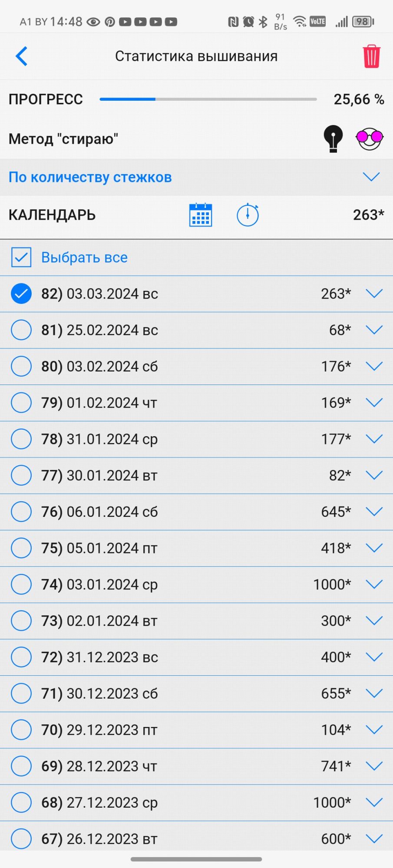Image resolution: width=393 pixels, height=868 pixels.
Task: Open the 71) 30.12.2023 row
Action: point(174,694)
